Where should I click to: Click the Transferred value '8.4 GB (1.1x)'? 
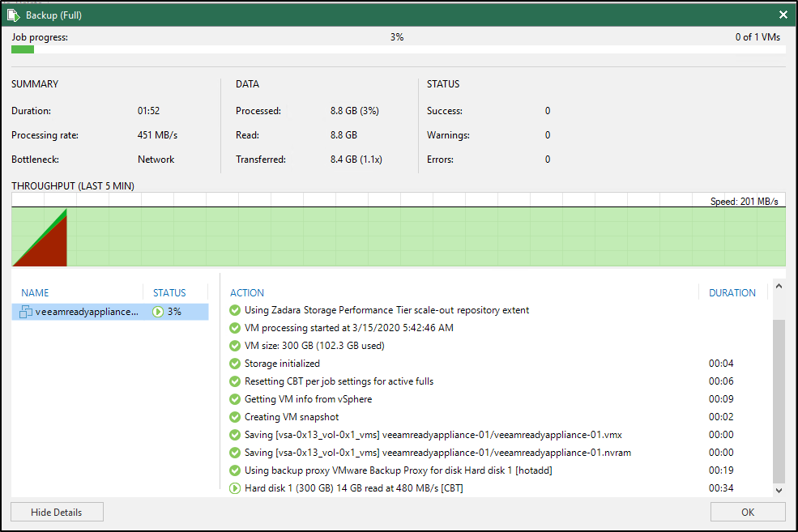(x=356, y=160)
